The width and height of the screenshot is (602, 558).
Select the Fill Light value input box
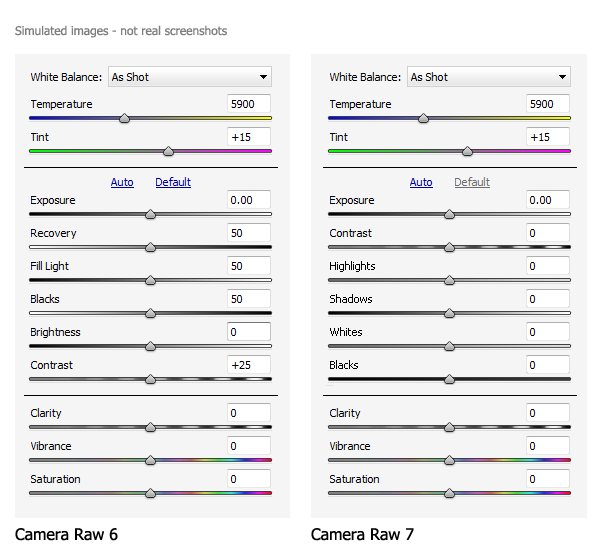pyautogui.click(x=249, y=266)
